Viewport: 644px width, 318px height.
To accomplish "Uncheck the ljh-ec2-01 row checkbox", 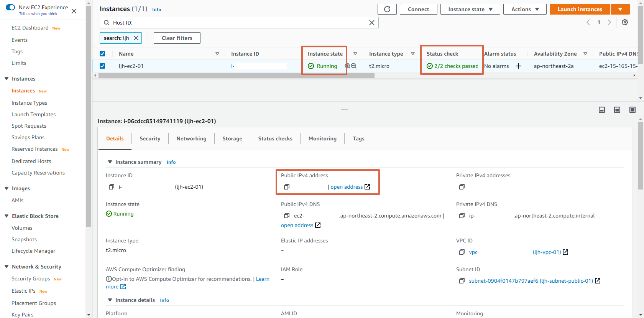I will click(x=102, y=66).
